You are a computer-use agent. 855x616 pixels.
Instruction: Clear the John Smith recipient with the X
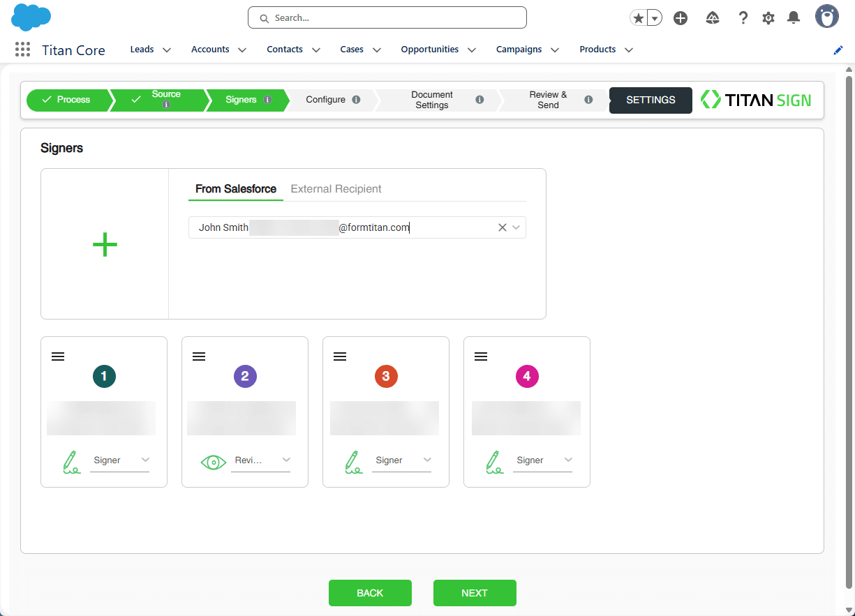502,227
